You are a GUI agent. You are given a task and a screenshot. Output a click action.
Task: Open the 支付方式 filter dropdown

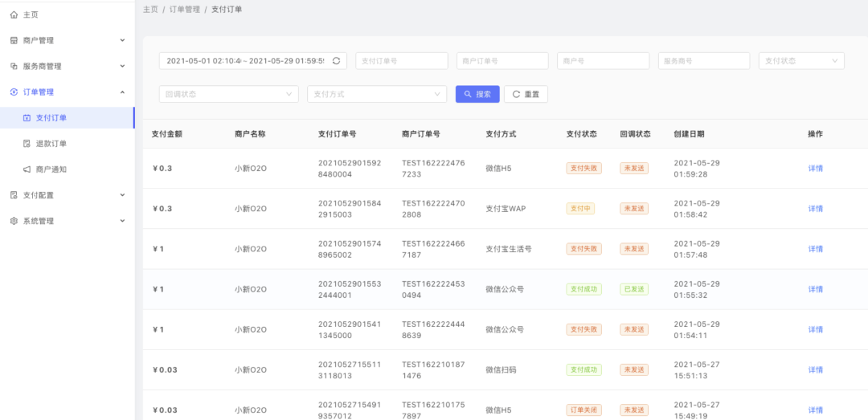[x=376, y=94]
